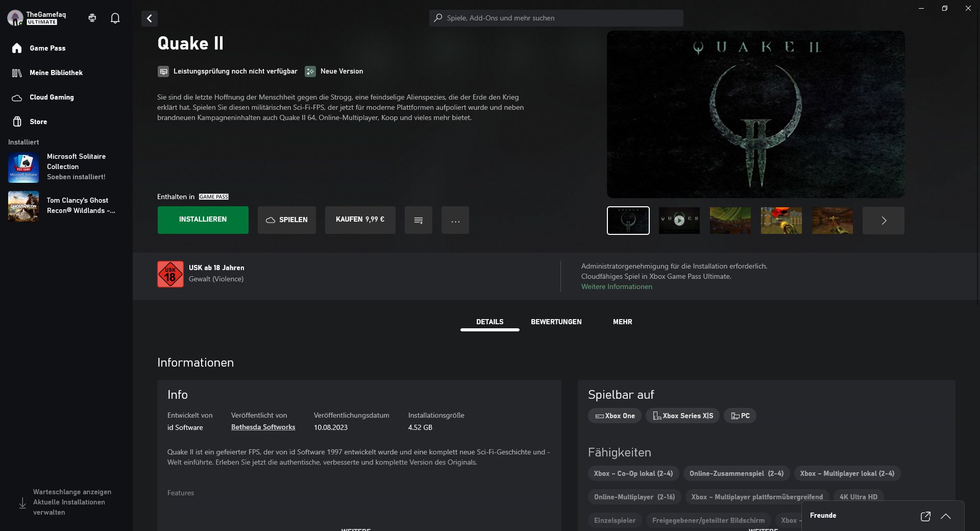Select Tom Clancy's Ghost Recon Wildlands entry
Image resolution: width=980 pixels, height=531 pixels.
66,206
